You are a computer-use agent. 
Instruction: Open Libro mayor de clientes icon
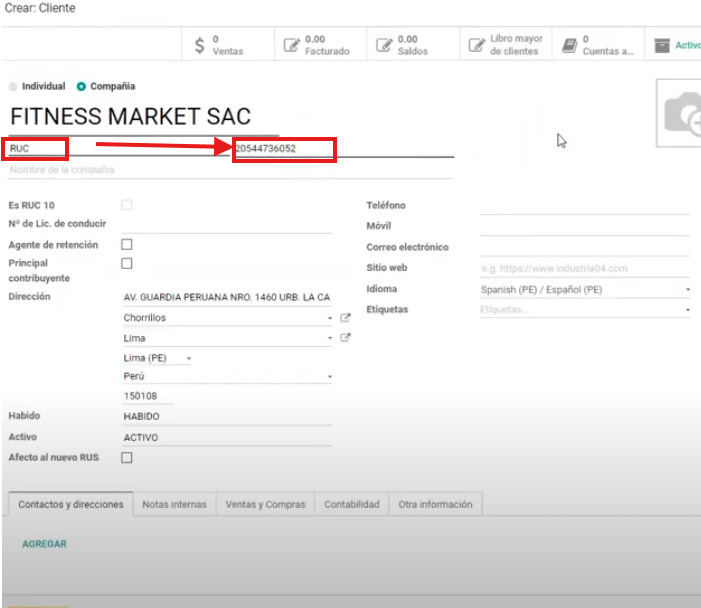pos(476,45)
